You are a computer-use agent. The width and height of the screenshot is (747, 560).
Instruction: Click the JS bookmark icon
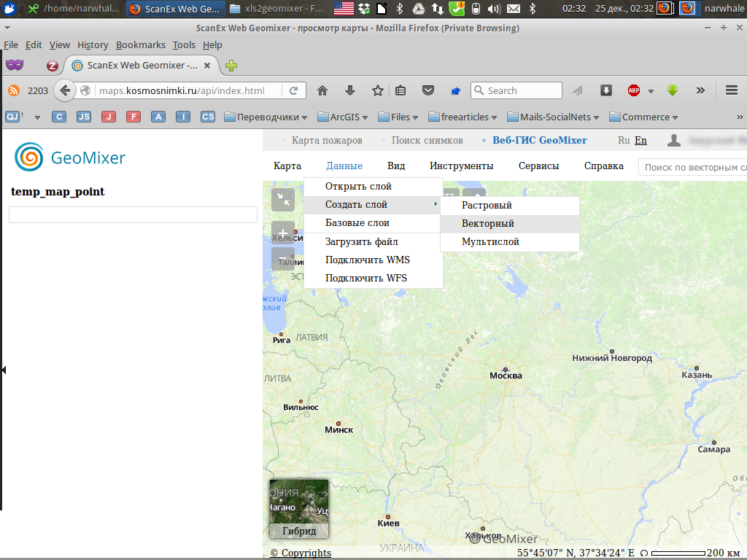pyautogui.click(x=84, y=117)
